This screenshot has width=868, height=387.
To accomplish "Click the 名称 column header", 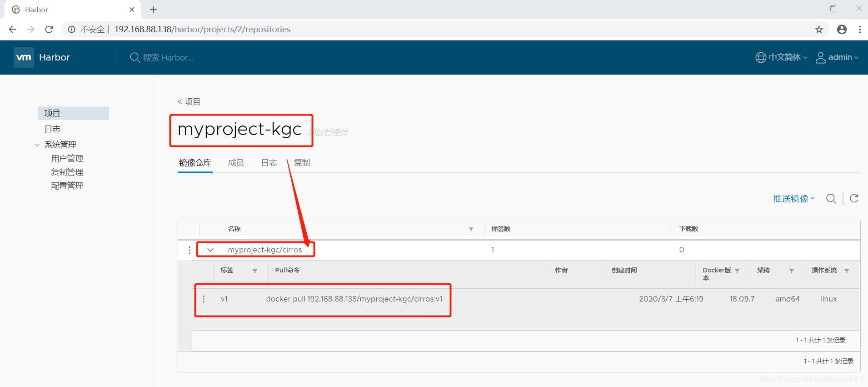I will (234, 229).
